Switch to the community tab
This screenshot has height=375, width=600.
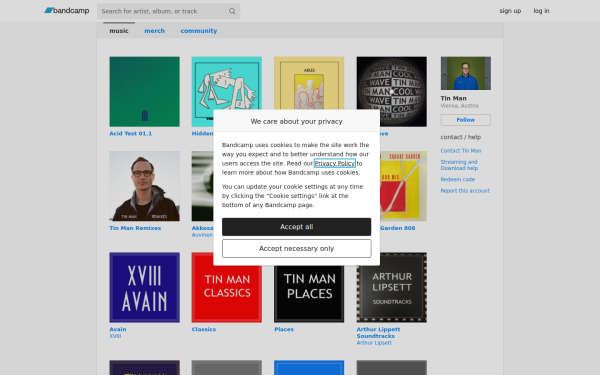pyautogui.click(x=199, y=31)
